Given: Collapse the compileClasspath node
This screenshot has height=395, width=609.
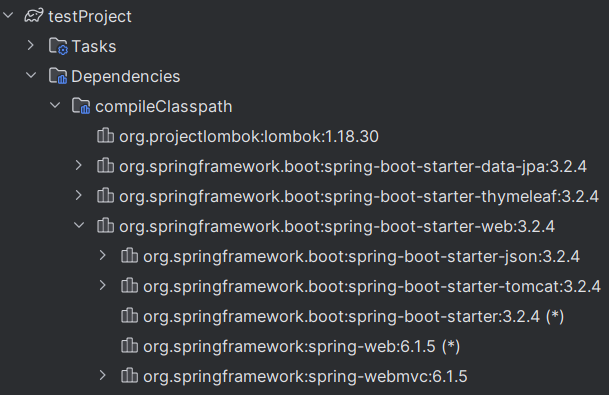Looking at the screenshot, I should (x=55, y=105).
